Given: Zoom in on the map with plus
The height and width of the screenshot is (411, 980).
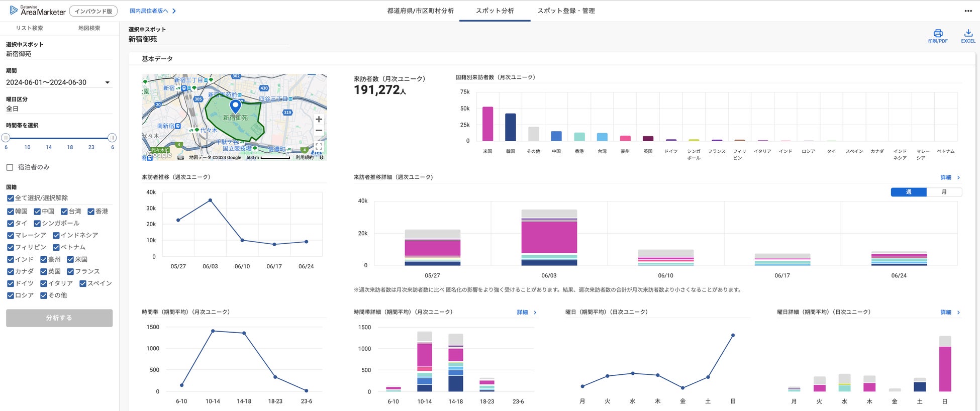Looking at the screenshot, I should [319, 120].
